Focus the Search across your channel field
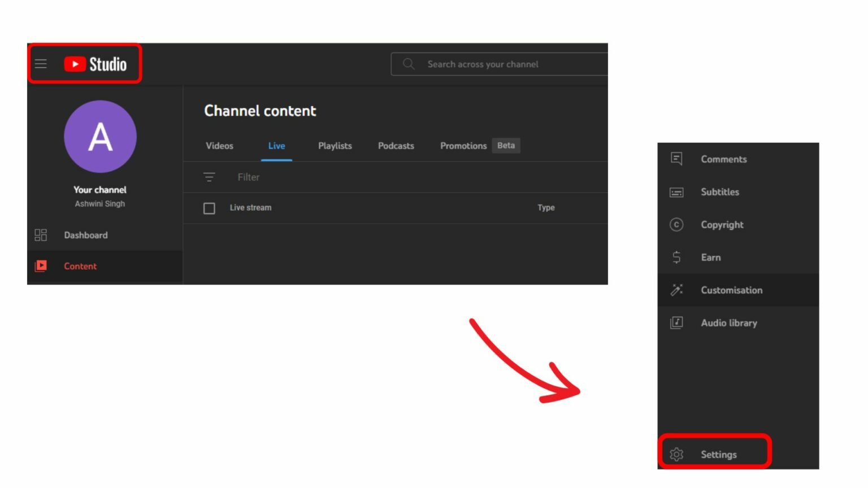 (x=500, y=64)
